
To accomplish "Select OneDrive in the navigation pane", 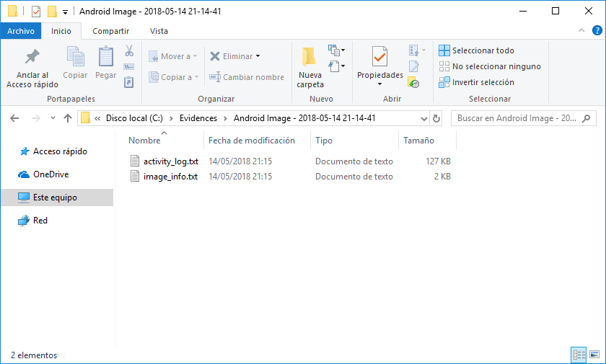I will pyautogui.click(x=50, y=174).
